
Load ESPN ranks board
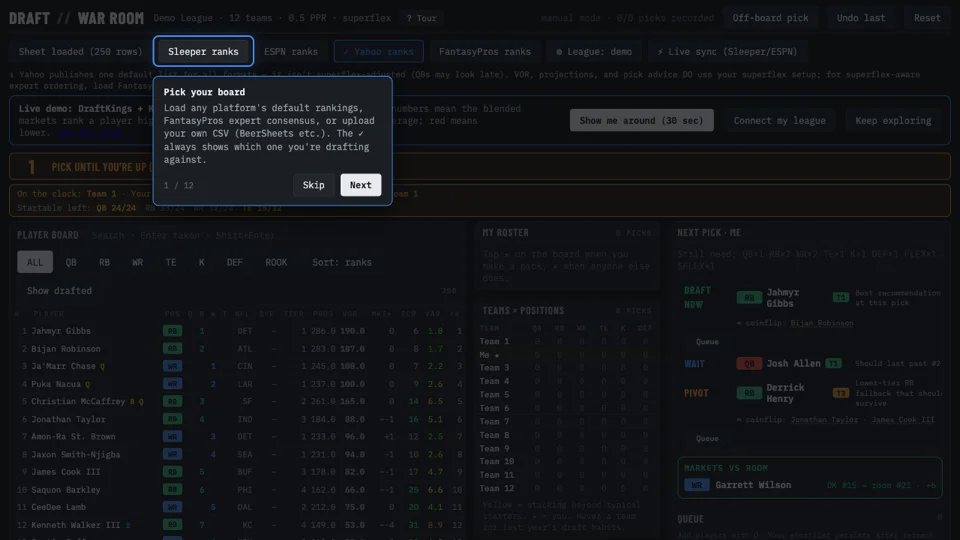[291, 51]
